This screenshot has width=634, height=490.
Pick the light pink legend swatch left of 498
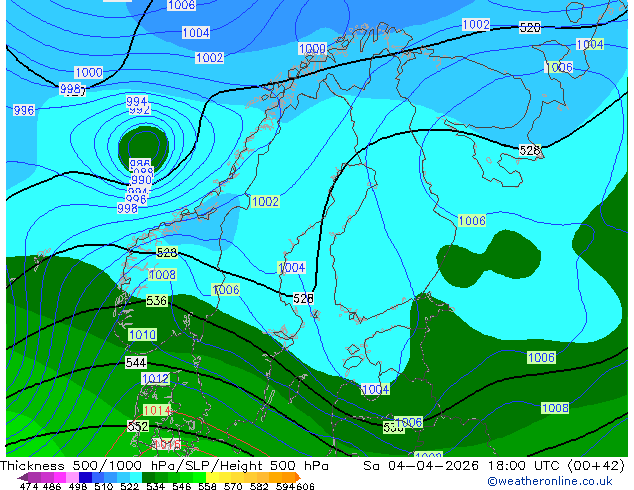click(x=72, y=477)
